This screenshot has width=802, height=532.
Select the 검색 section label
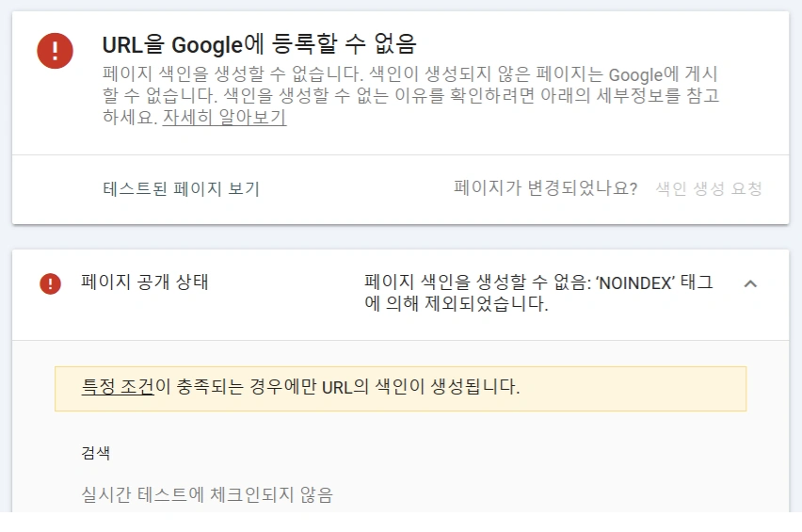[x=96, y=453]
